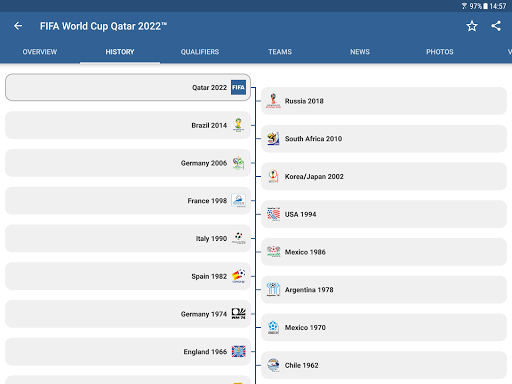Click the Brazil 2014 tournament logo
512x384 pixels.
238,125
